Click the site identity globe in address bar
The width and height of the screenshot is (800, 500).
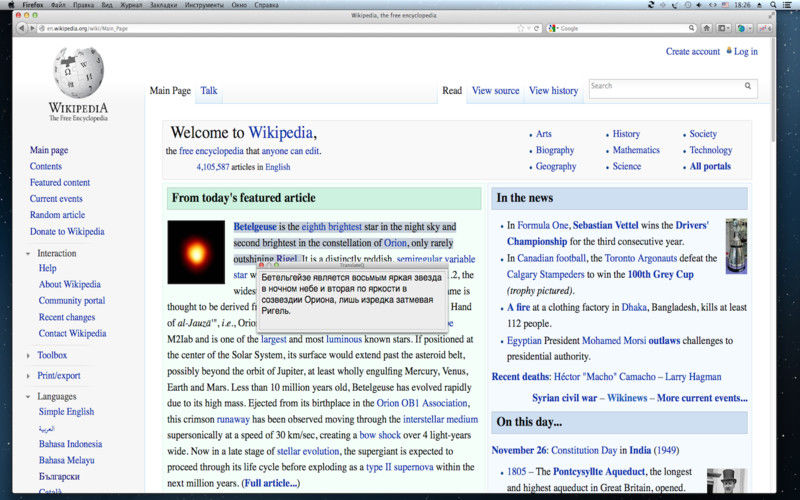pos(42,29)
